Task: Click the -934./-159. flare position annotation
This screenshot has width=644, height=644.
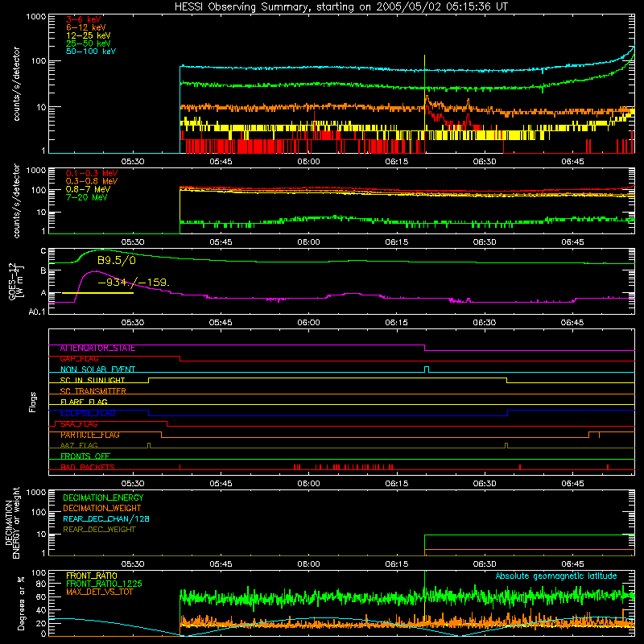Action: [x=134, y=283]
